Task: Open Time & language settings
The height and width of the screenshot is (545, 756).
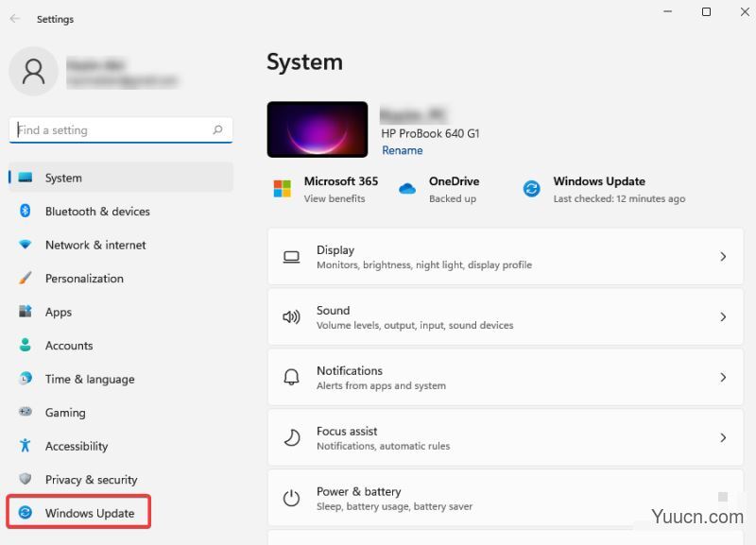Action: pyautogui.click(x=121, y=380)
